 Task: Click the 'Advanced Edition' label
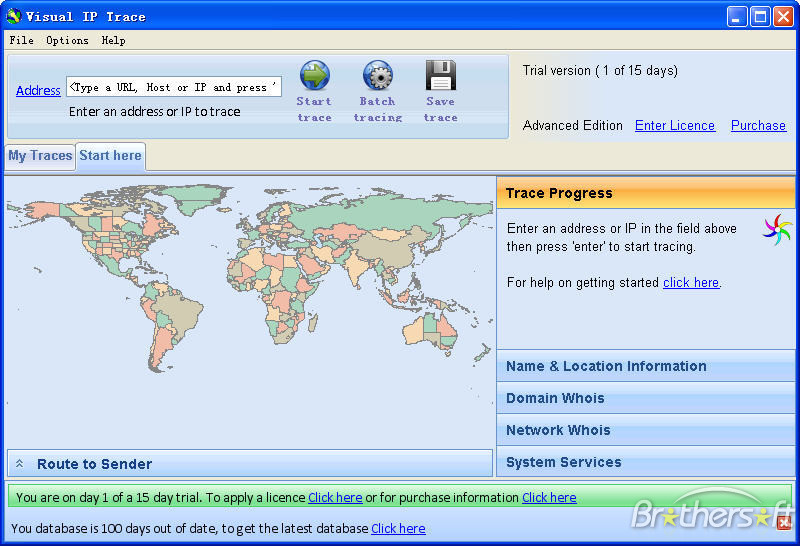(x=572, y=126)
